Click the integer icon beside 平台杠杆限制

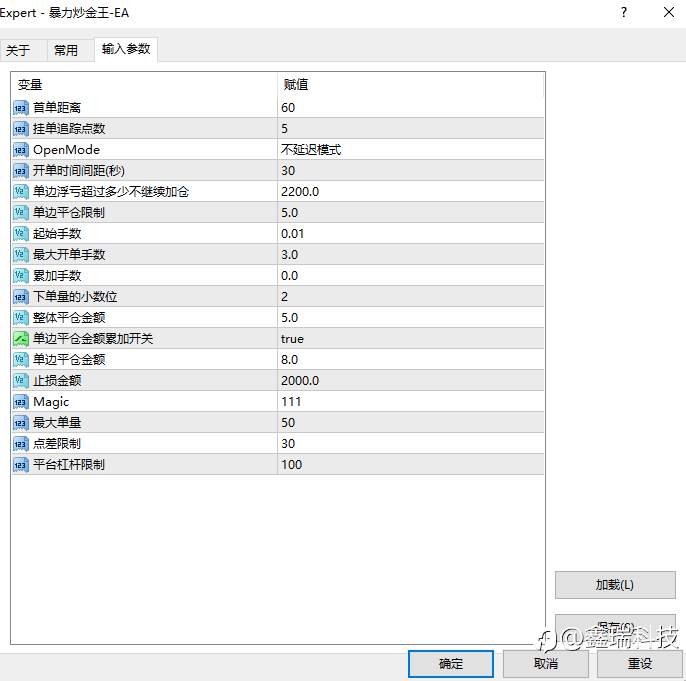[21, 464]
